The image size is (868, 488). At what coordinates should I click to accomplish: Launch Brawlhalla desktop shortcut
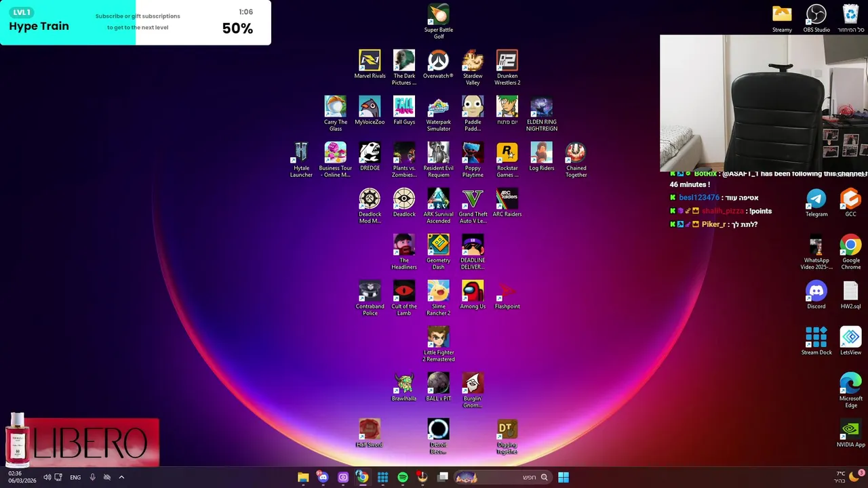(404, 387)
